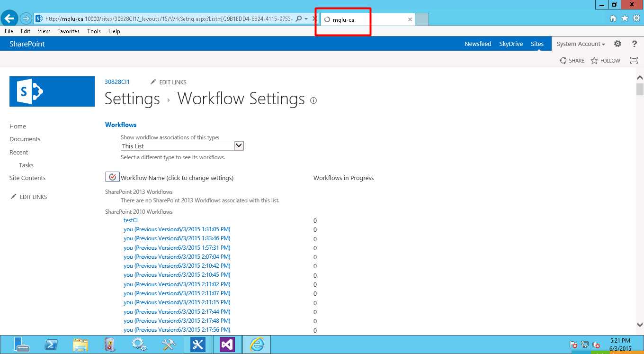Image resolution: width=644 pixels, height=354 pixels.
Task: Expand System Account user menu
Action: coord(581,44)
